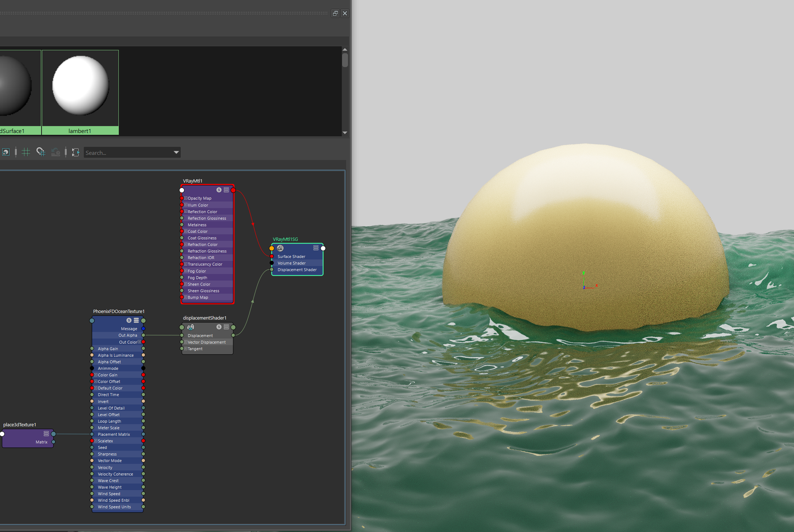Screen dimensions: 794x532
Task: Select the place3dTexture1 node title
Action: click(20, 425)
